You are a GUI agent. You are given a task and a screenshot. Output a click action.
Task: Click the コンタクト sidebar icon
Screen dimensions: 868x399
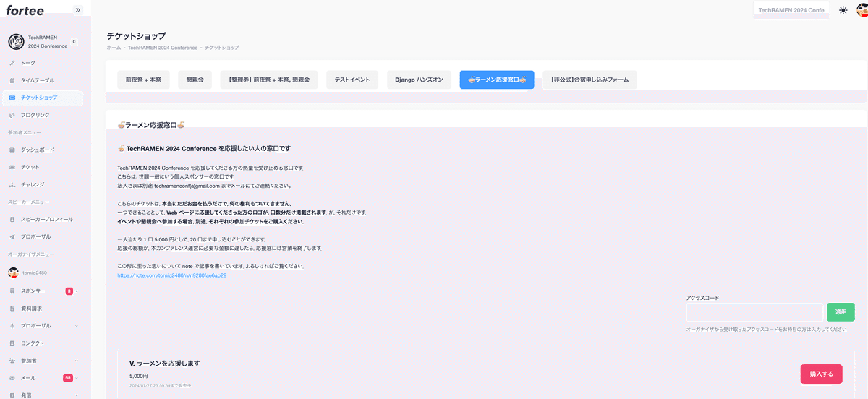point(12,343)
